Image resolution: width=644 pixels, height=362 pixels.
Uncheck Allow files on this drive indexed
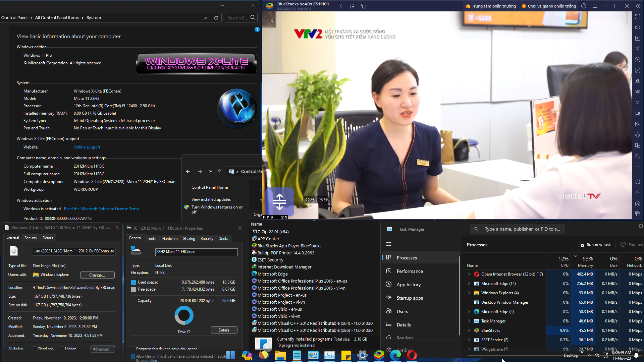[133, 357]
